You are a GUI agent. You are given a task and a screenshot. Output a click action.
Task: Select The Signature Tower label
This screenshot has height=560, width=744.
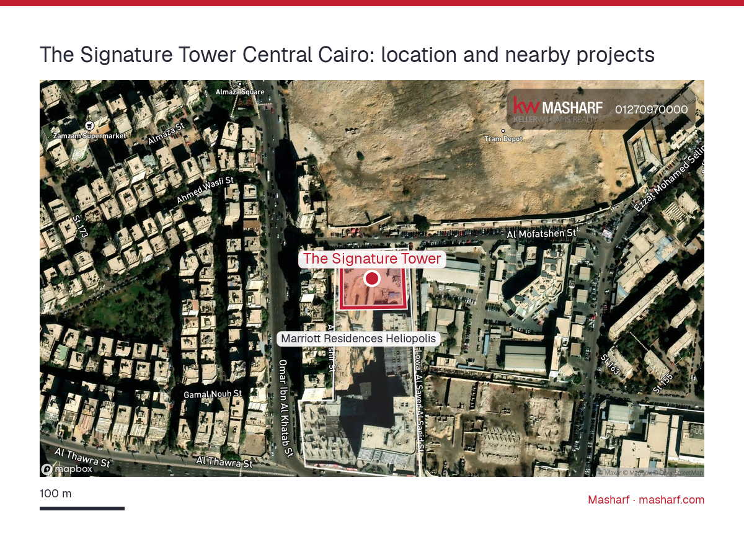372,259
